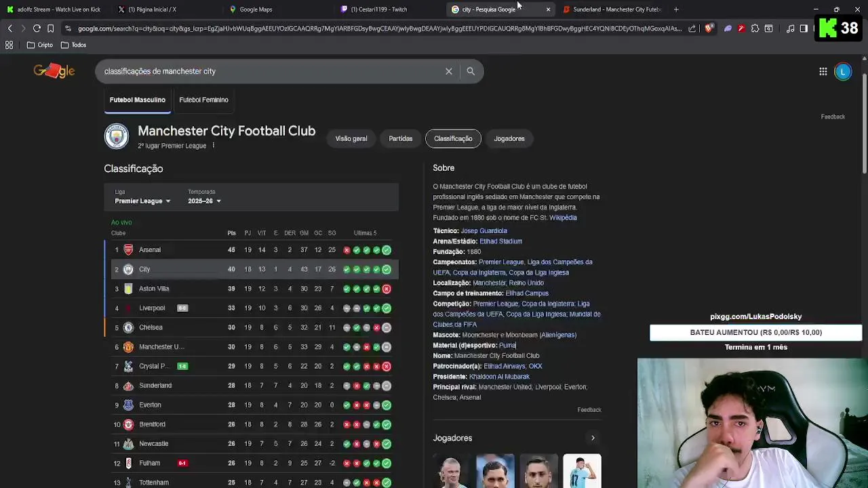Open the purple ghost wallet extension
The height and width of the screenshot is (488, 868).
[728, 28]
